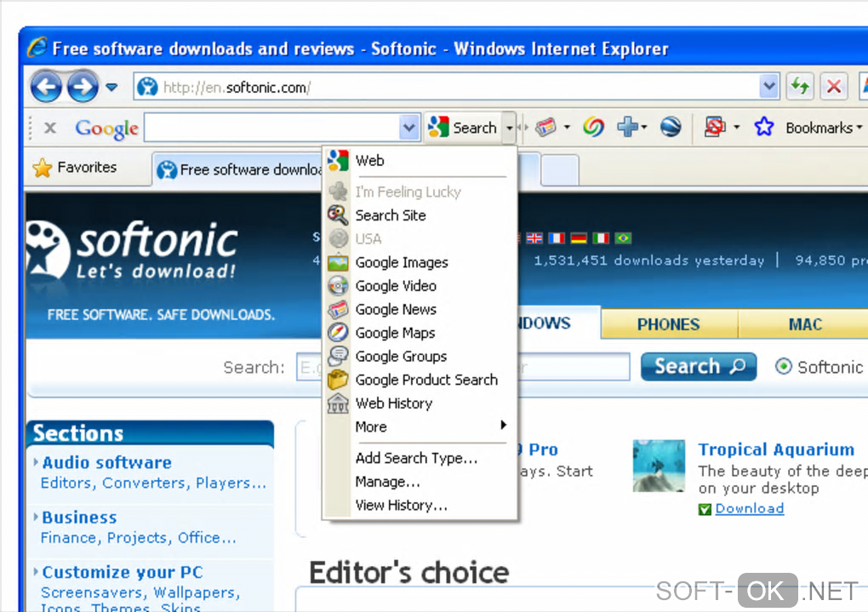The width and height of the screenshot is (868, 612).
Task: Select Google Groups in the search menu
Action: coord(420,356)
